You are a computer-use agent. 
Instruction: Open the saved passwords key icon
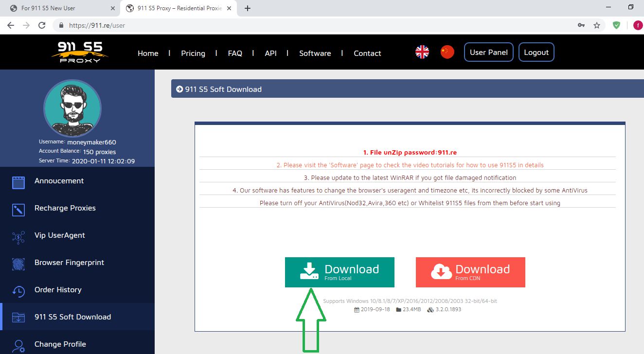click(581, 25)
